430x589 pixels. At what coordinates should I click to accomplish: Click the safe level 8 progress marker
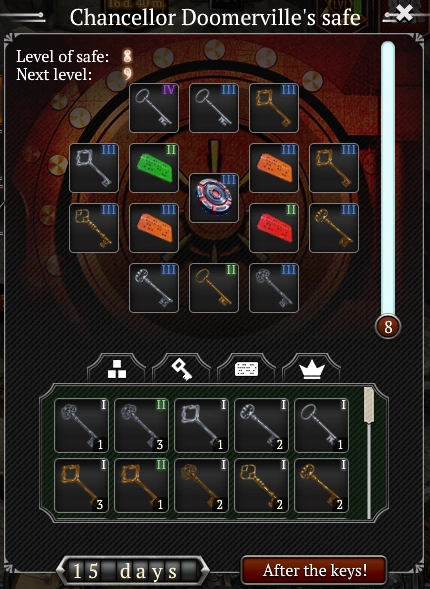pos(388,326)
